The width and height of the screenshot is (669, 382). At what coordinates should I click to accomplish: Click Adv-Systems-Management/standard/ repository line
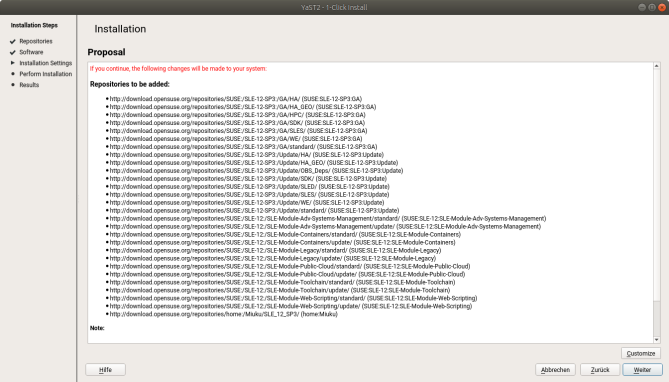click(x=328, y=218)
